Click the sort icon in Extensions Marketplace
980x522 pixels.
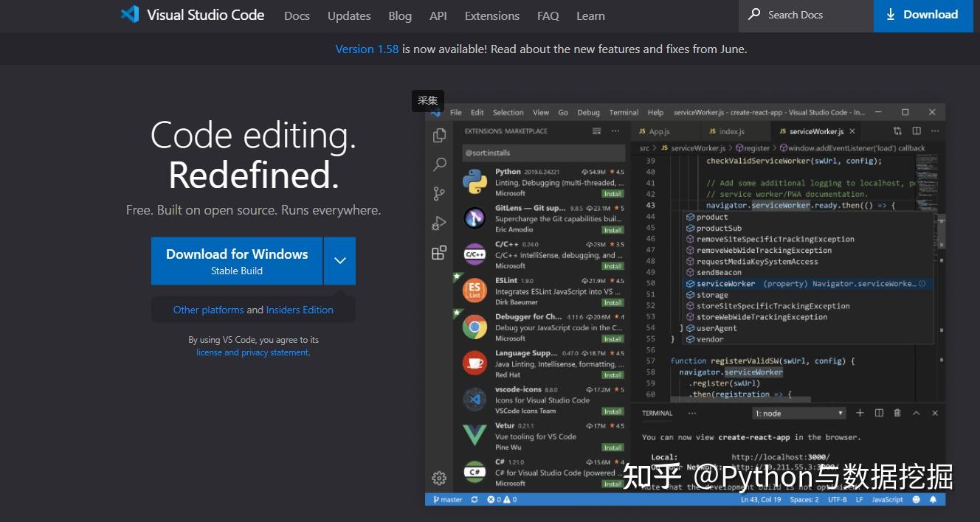[x=595, y=130]
